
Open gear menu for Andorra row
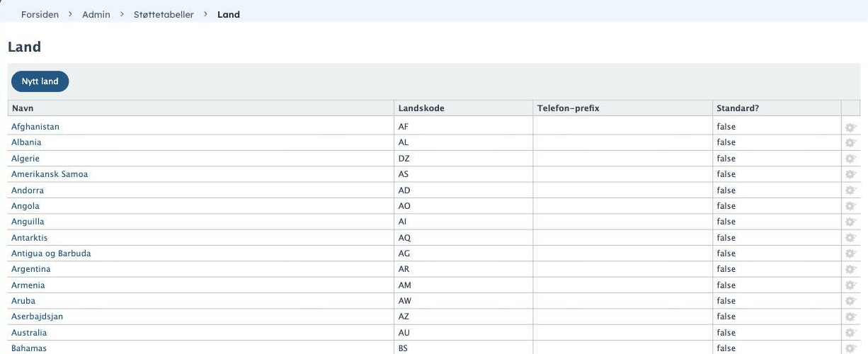pos(850,190)
